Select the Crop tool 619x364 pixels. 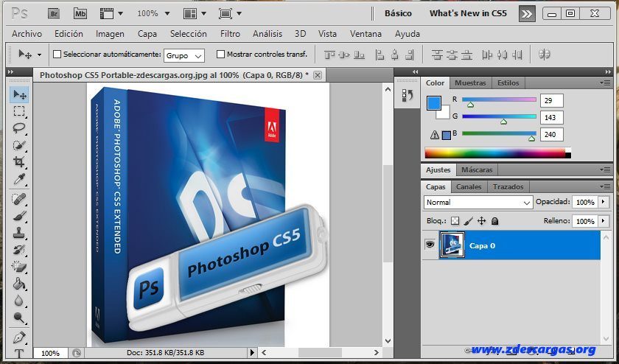click(x=19, y=162)
